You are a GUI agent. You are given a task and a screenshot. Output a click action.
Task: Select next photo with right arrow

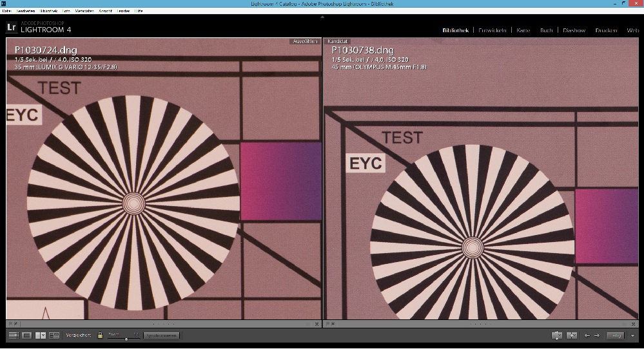[x=596, y=335]
